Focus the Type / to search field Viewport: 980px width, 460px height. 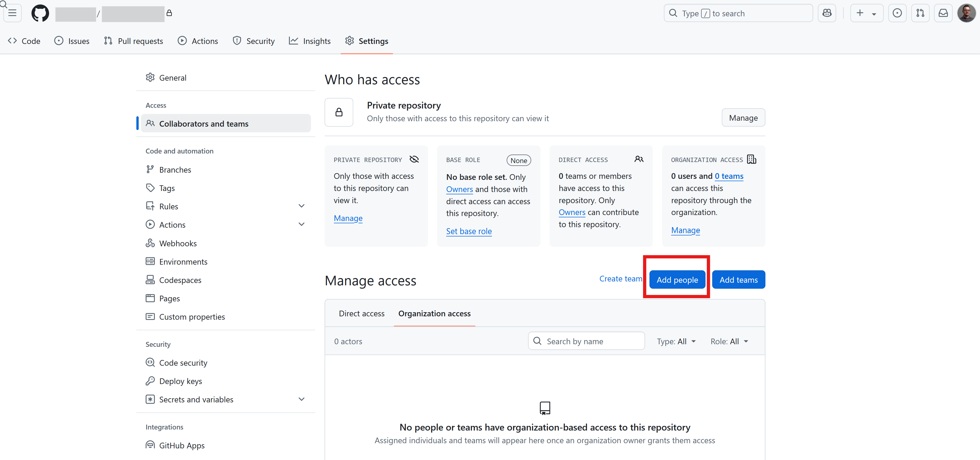(x=738, y=13)
